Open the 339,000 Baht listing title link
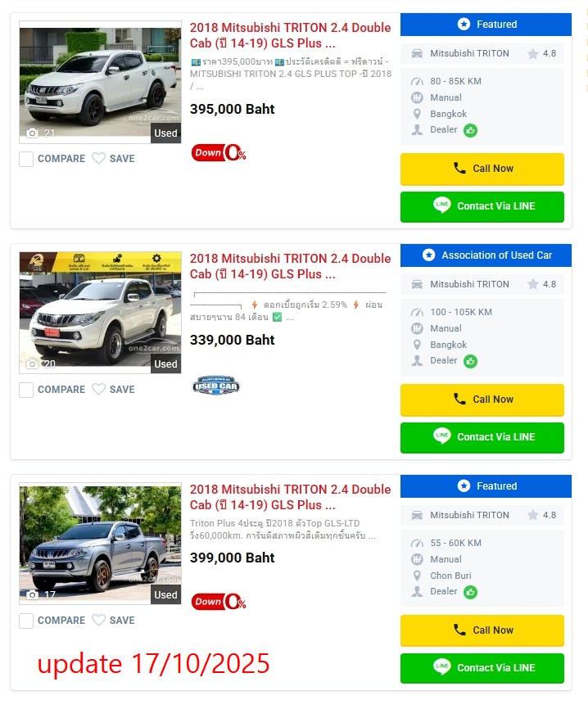The height and width of the screenshot is (709, 588). point(290,266)
